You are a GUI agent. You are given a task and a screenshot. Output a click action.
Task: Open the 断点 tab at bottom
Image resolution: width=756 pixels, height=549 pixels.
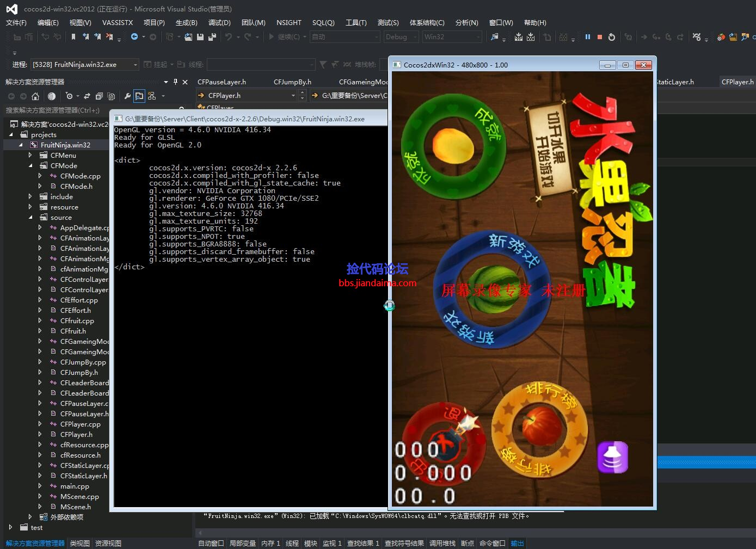(x=468, y=544)
